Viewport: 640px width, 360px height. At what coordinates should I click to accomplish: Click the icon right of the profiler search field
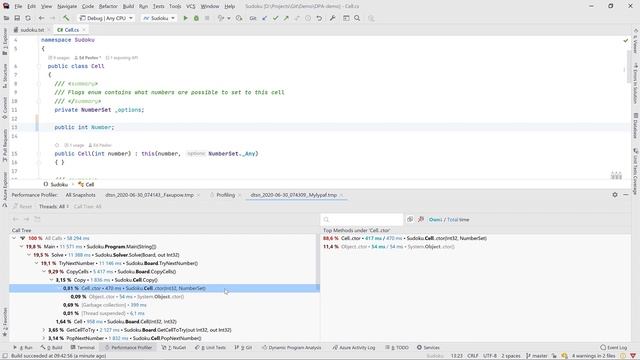[x=410, y=220]
